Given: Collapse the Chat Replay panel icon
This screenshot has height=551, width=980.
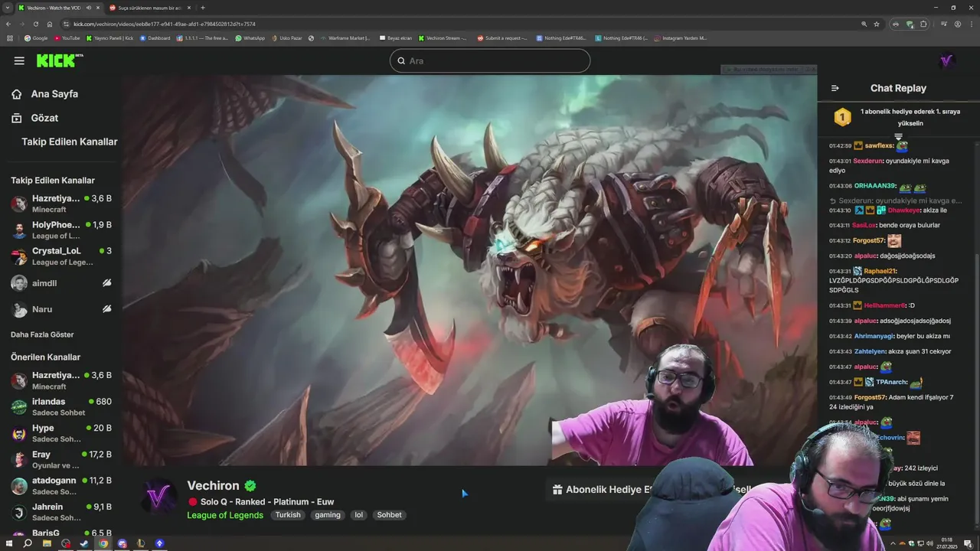Looking at the screenshot, I should coord(835,88).
